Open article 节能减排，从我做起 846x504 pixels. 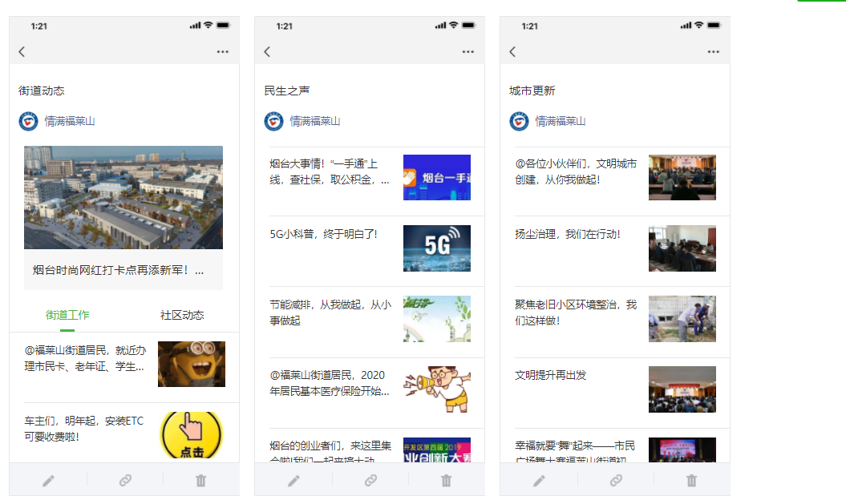[x=330, y=312]
